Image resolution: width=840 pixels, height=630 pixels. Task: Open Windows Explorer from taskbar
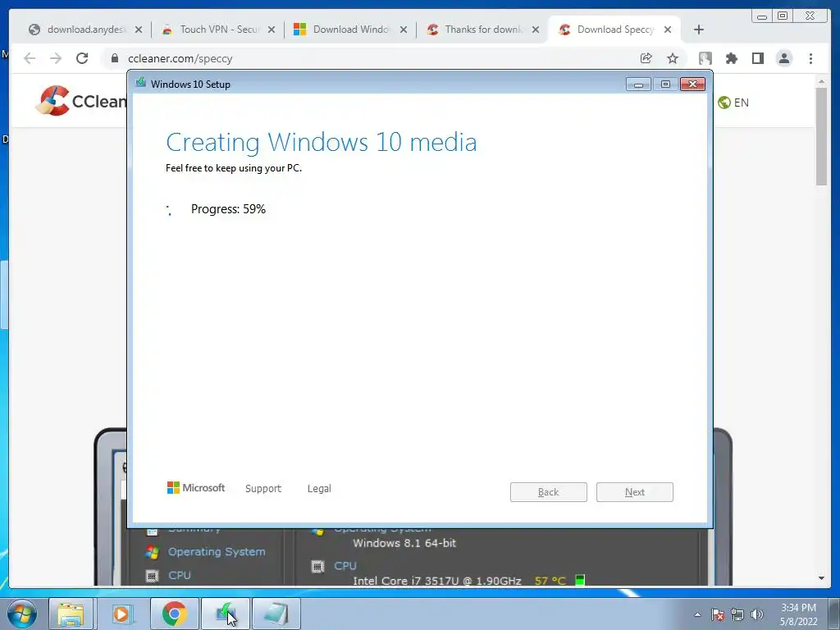tap(71, 614)
